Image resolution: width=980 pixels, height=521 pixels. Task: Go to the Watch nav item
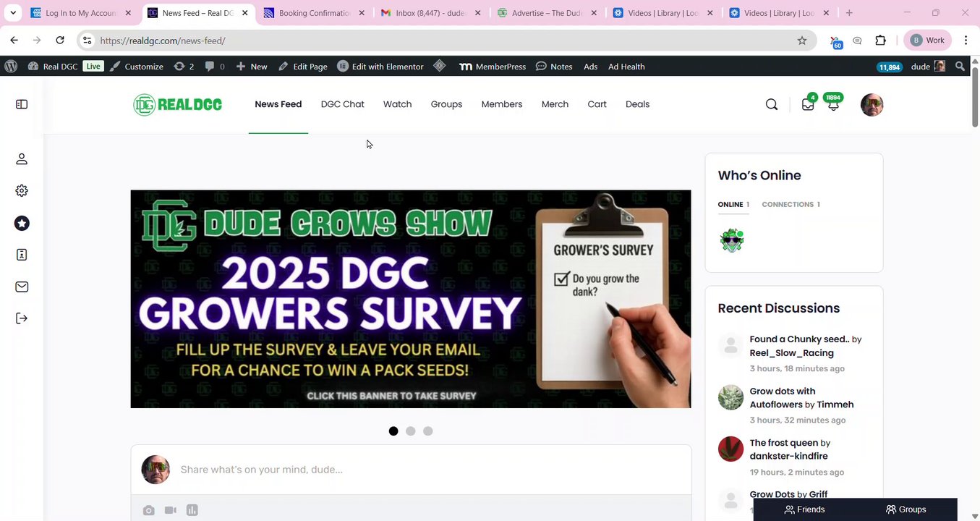397,104
